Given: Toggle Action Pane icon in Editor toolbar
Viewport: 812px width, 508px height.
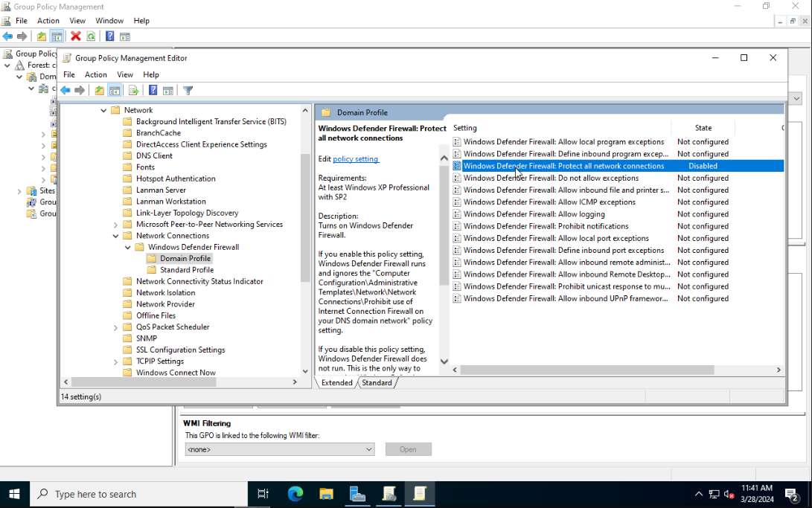Looking at the screenshot, I should point(167,91).
